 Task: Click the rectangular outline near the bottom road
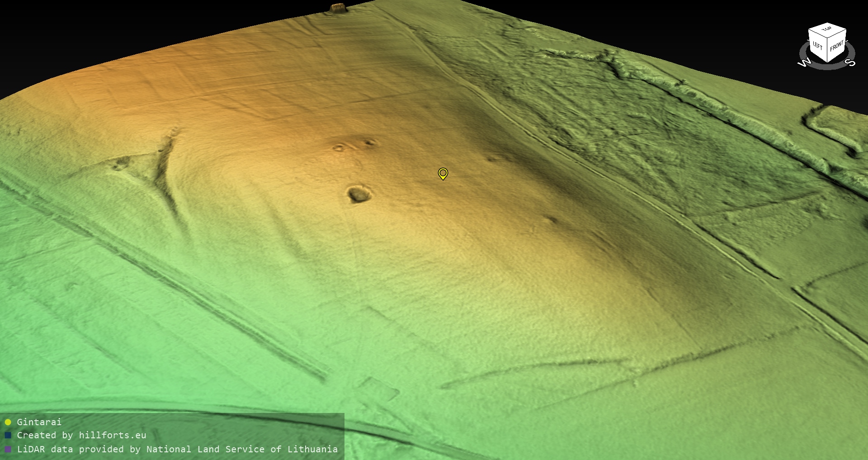point(378,390)
